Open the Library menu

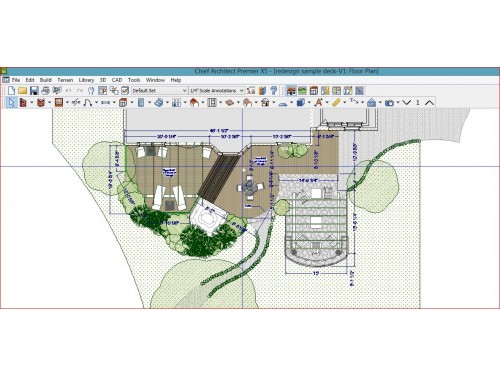tap(86, 80)
